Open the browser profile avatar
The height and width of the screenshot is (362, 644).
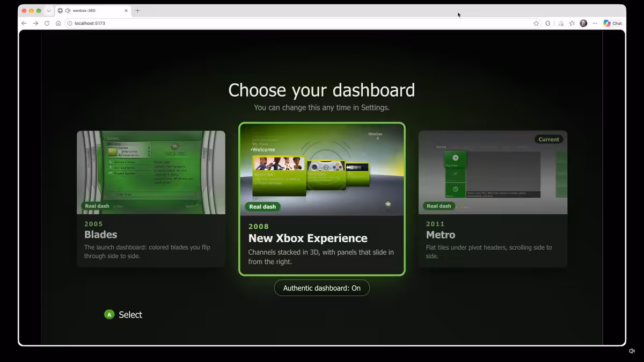583,24
